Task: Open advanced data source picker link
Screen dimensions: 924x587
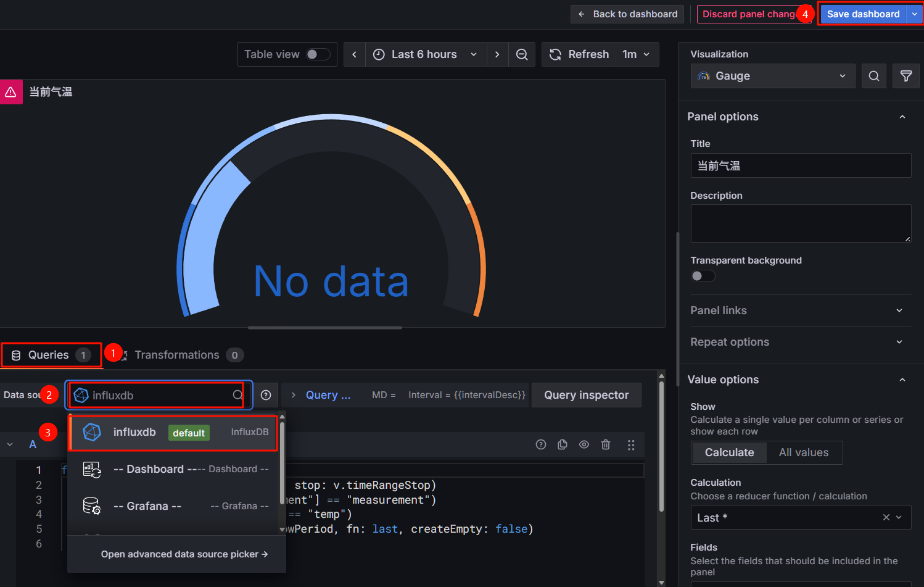Action: (184, 554)
